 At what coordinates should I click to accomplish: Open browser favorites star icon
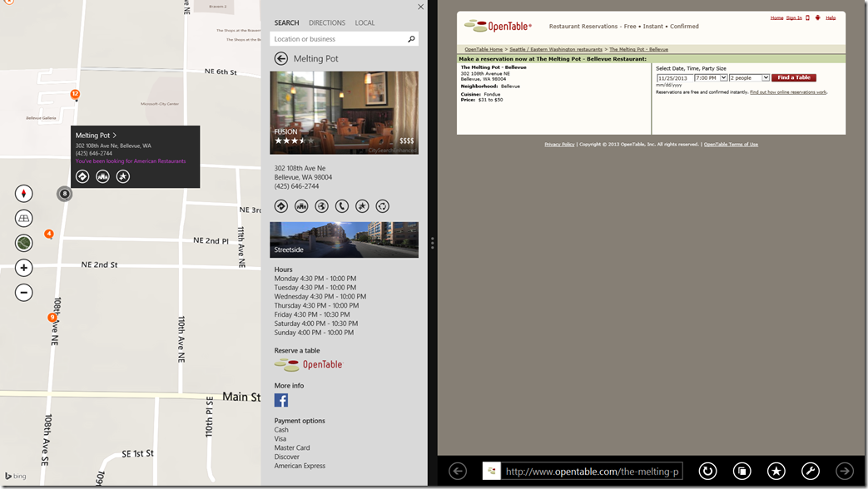[776, 472]
